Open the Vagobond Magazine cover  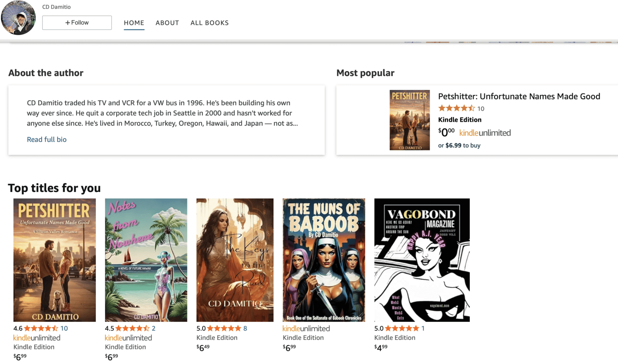[x=422, y=260]
